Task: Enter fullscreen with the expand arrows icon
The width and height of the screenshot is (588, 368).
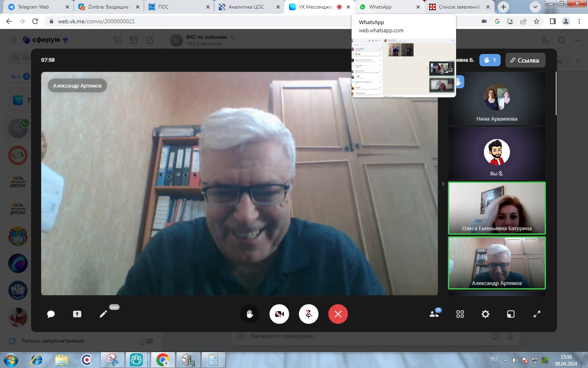Action: click(x=537, y=314)
